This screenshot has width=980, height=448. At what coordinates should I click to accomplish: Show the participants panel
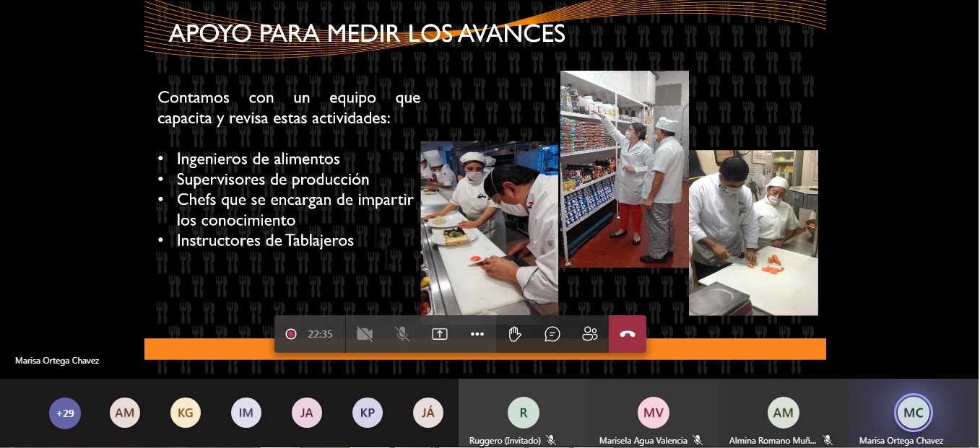tap(590, 334)
